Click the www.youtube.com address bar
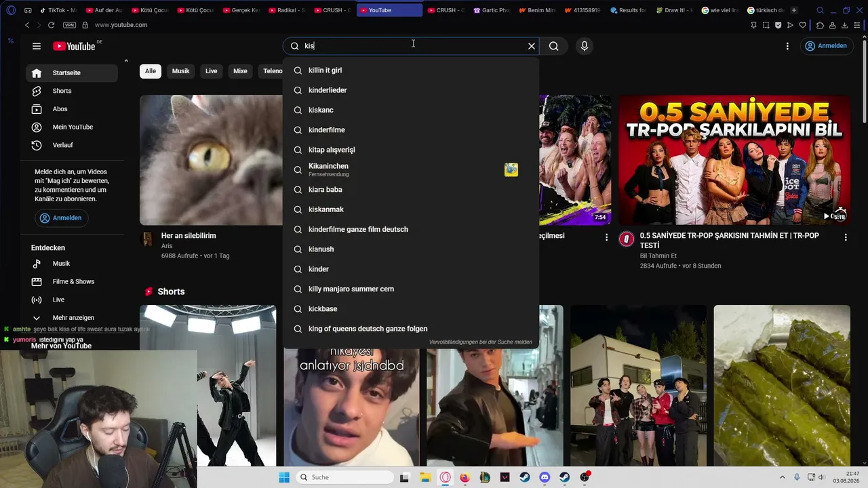This screenshot has width=868, height=488. (121, 25)
